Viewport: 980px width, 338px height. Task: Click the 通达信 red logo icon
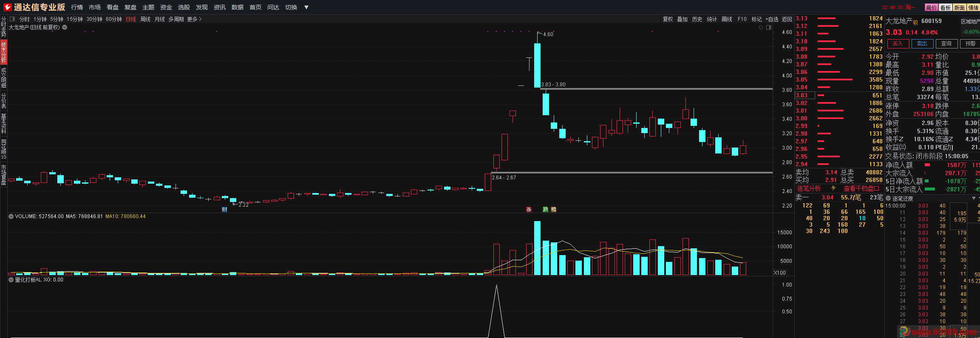click(7, 7)
